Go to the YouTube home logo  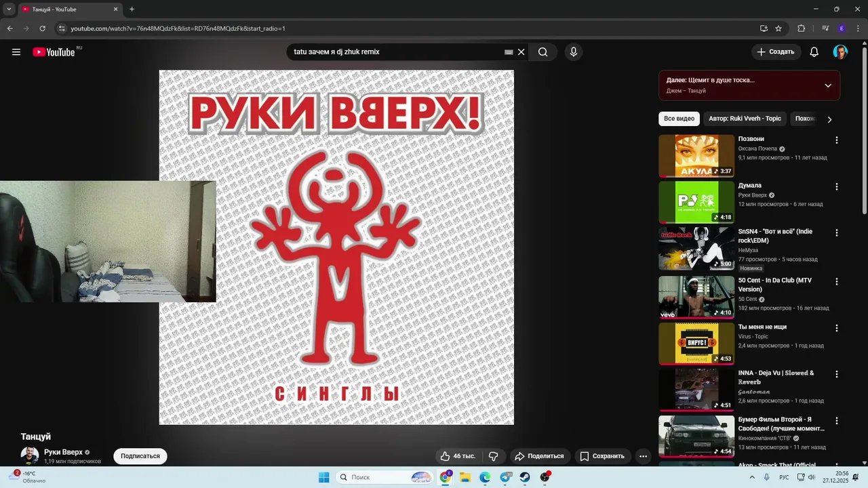(x=54, y=52)
